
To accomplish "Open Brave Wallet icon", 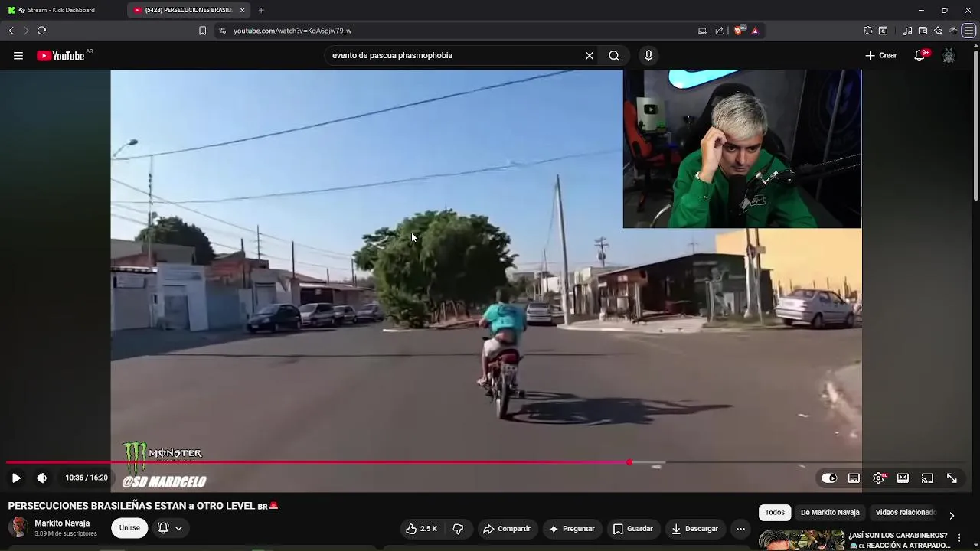I will click(x=923, y=31).
